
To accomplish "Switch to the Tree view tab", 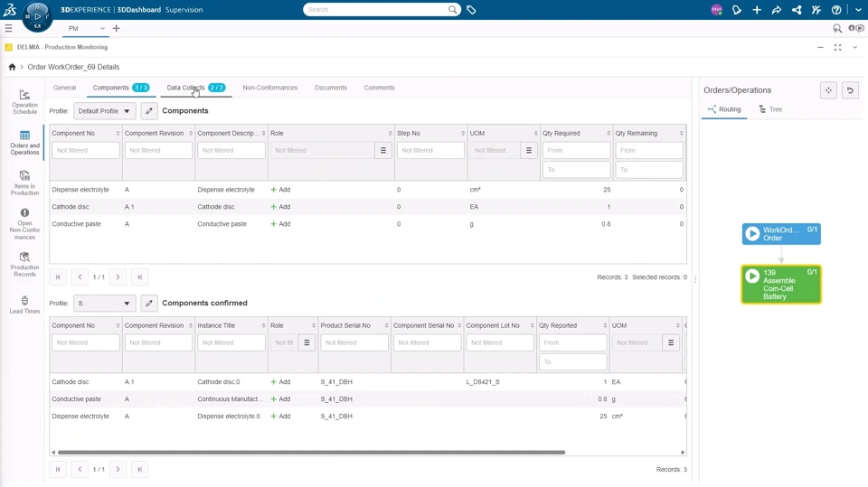I will pyautogui.click(x=770, y=109).
